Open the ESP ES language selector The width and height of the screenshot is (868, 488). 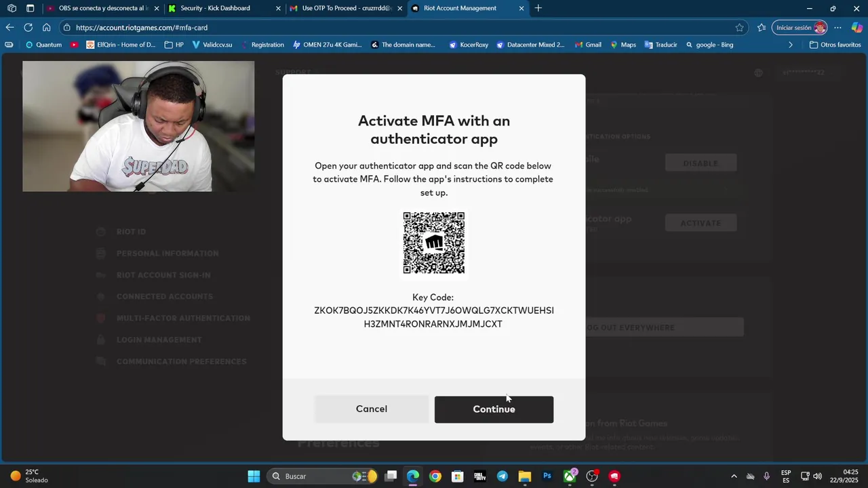(786, 476)
